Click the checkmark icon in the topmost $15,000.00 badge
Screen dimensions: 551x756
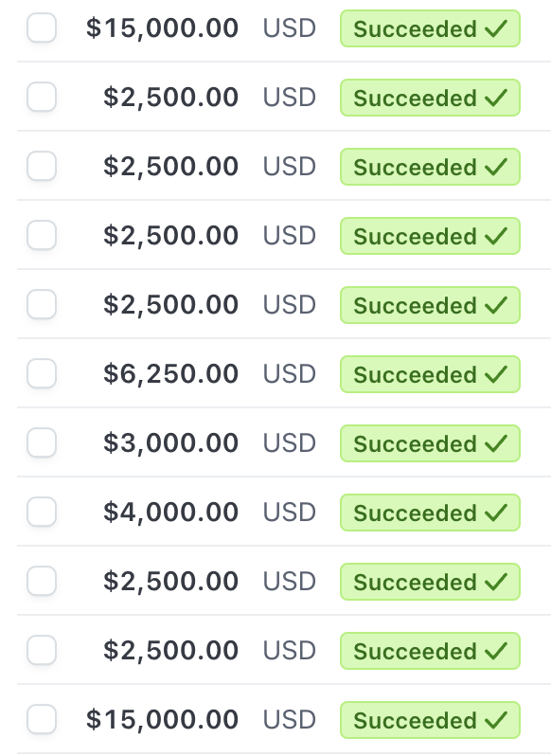coord(496,28)
